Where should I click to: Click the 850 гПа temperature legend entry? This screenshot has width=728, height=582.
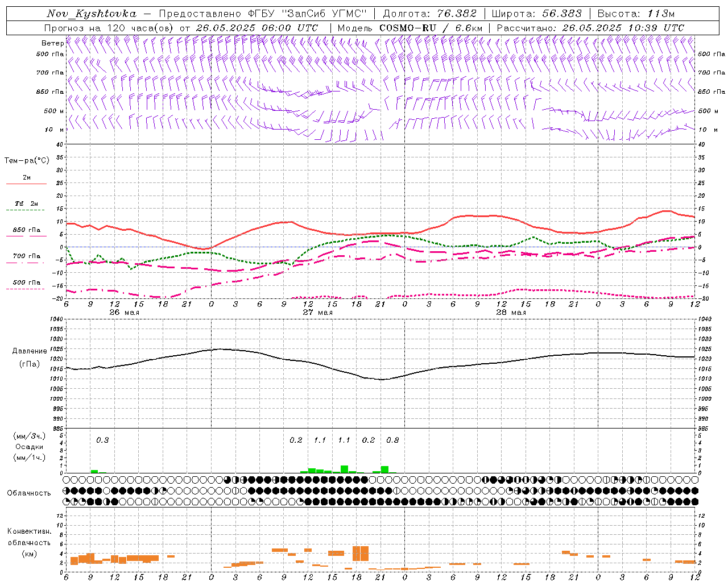(x=27, y=230)
